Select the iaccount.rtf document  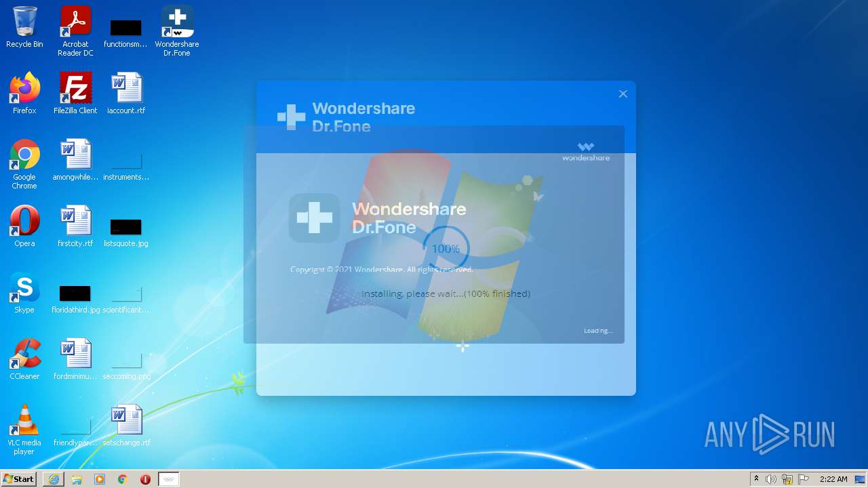pyautogui.click(x=126, y=94)
